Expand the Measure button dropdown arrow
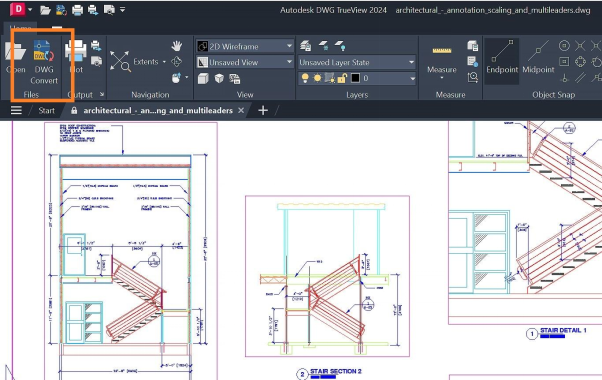This screenshot has width=602, height=380. pyautogui.click(x=442, y=78)
